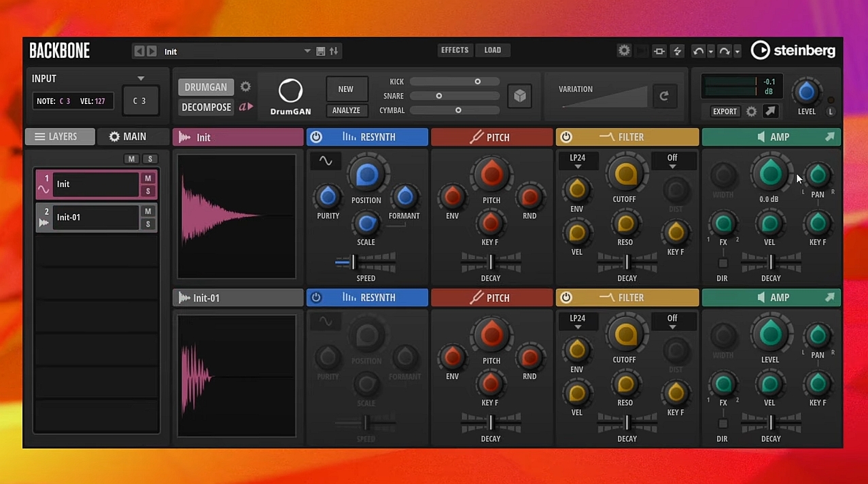Click the global M mute-all button
The image size is (868, 484).
coord(132,159)
